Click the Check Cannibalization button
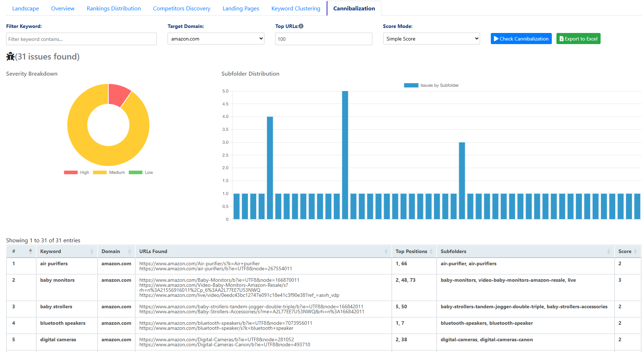This screenshot has width=644, height=352. click(x=521, y=39)
